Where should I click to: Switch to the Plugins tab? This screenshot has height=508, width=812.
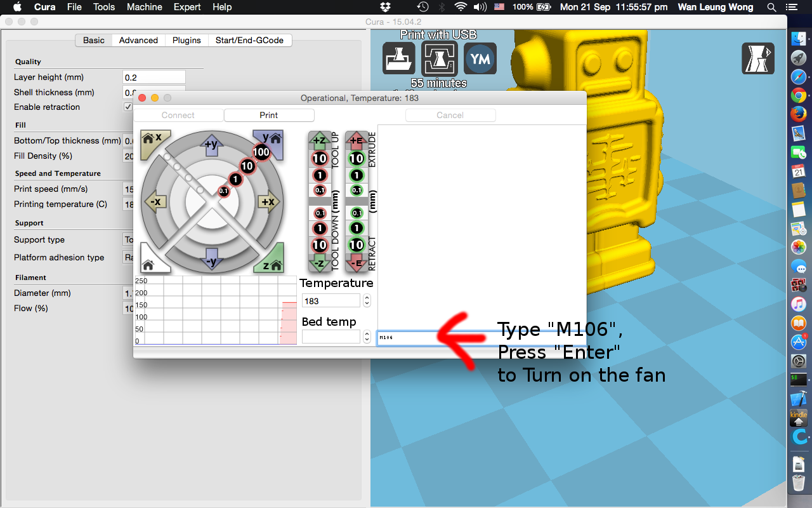(187, 40)
